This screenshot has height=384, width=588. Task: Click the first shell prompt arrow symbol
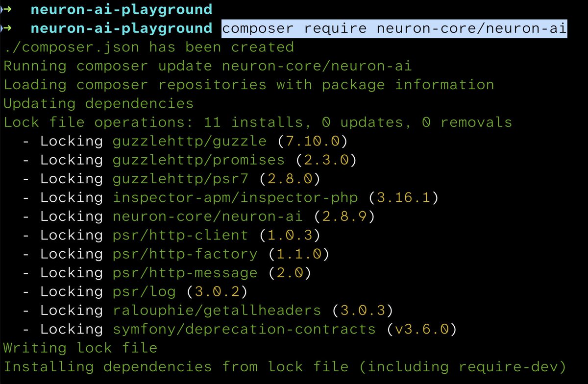[7, 9]
